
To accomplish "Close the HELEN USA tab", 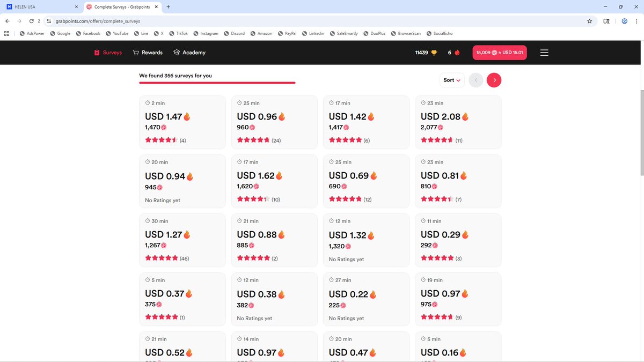I will click(x=76, y=7).
